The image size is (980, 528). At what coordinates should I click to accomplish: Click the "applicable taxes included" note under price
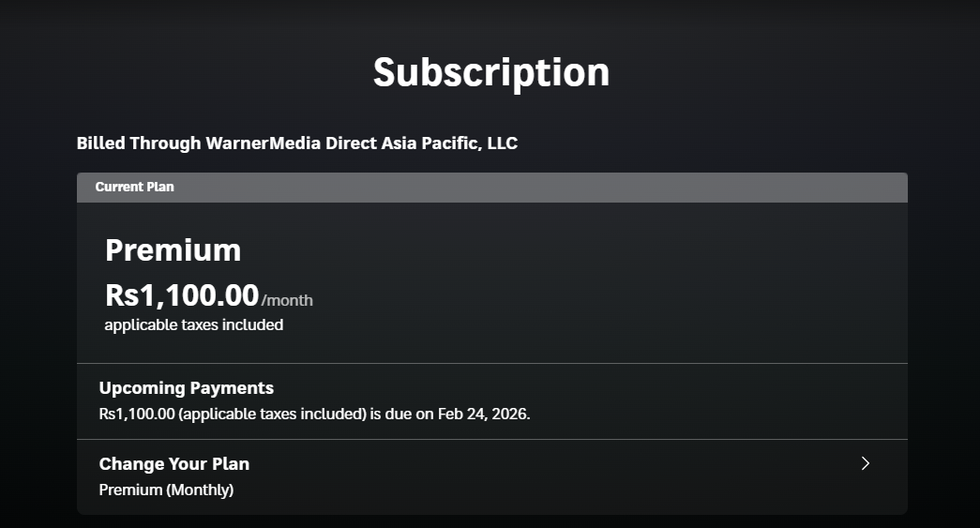(x=193, y=325)
